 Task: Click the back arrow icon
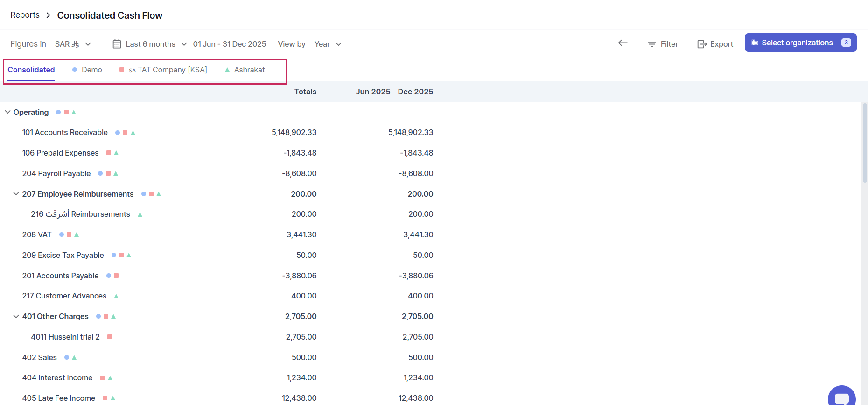click(623, 43)
